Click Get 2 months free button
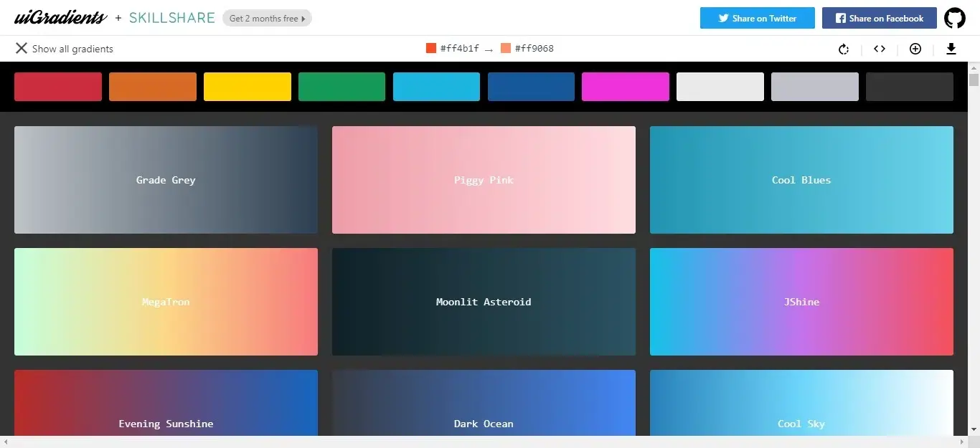This screenshot has height=448, width=980. (267, 18)
